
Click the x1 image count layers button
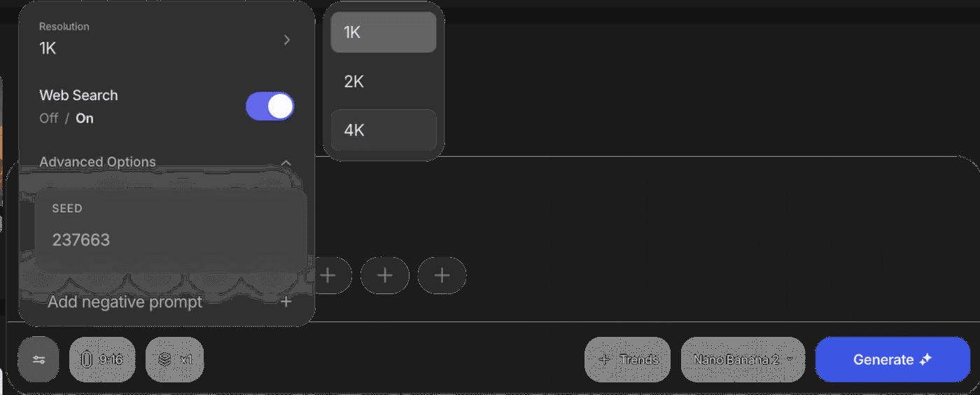(175, 359)
